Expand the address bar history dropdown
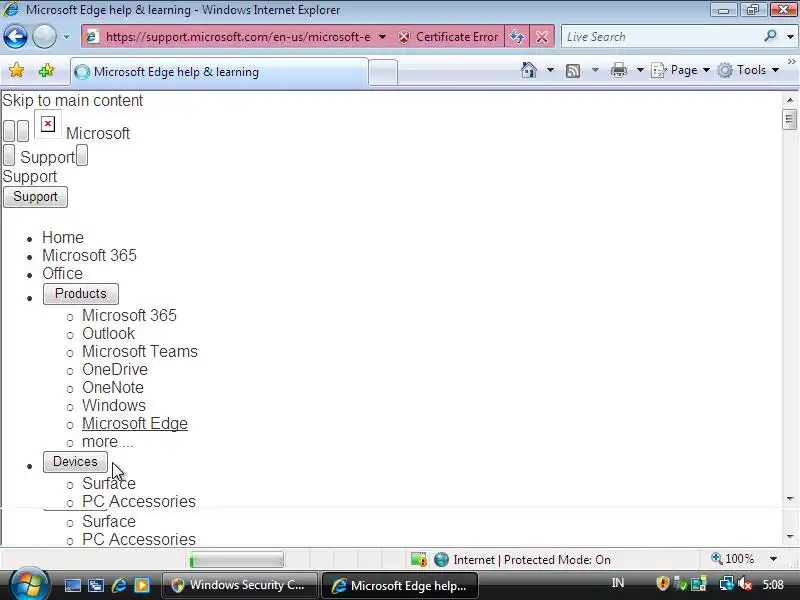The width and height of the screenshot is (800, 600). pos(382,37)
